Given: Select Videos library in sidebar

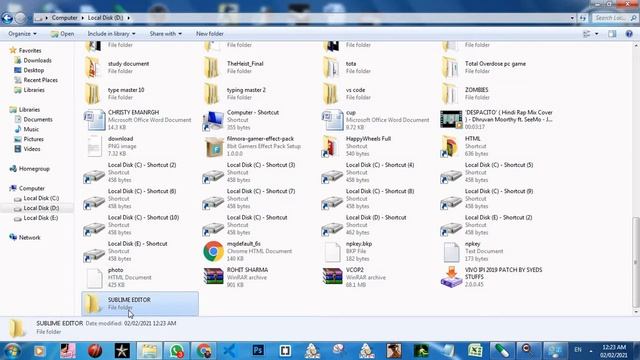Looking at the screenshot, I should pyautogui.click(x=32, y=149).
